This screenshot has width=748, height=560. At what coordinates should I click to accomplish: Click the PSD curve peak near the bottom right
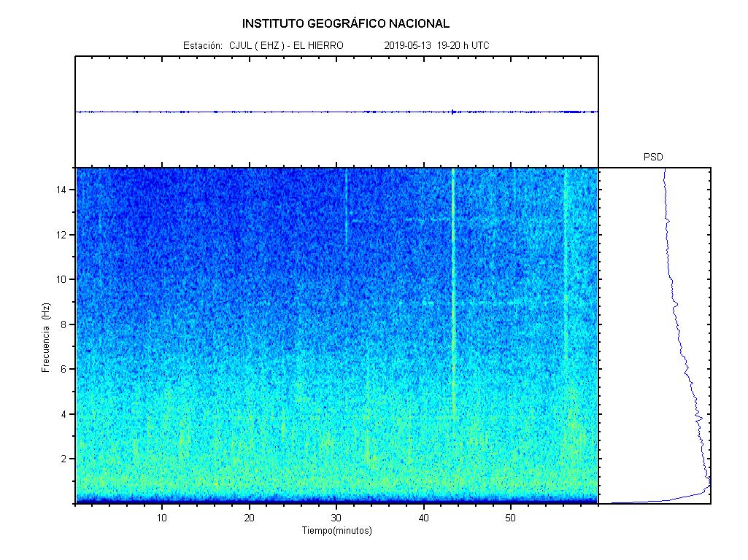[707, 486]
